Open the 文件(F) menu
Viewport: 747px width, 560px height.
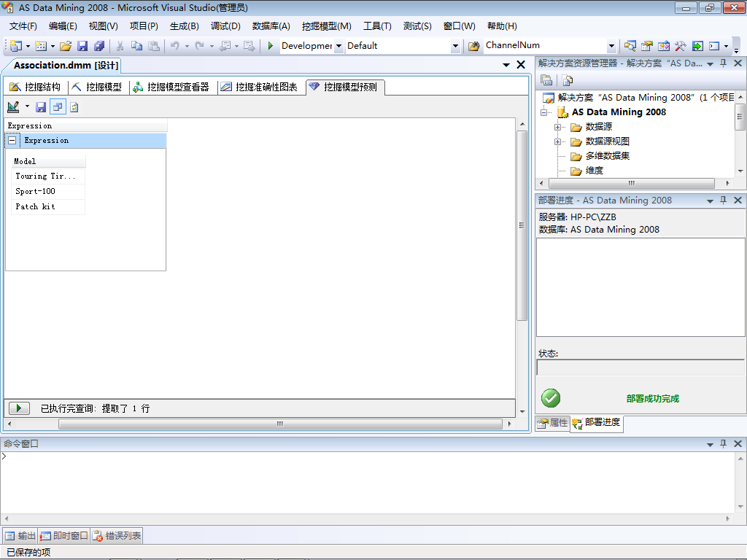(23, 26)
